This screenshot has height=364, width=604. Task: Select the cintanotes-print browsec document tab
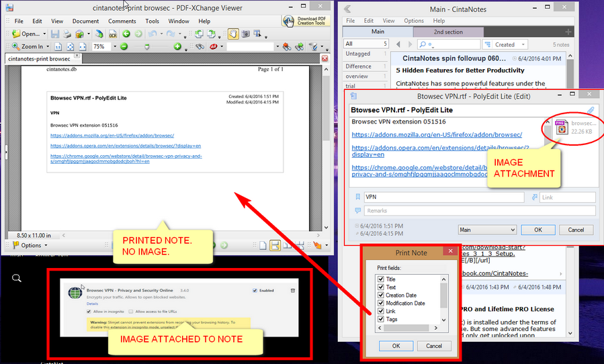[39, 59]
